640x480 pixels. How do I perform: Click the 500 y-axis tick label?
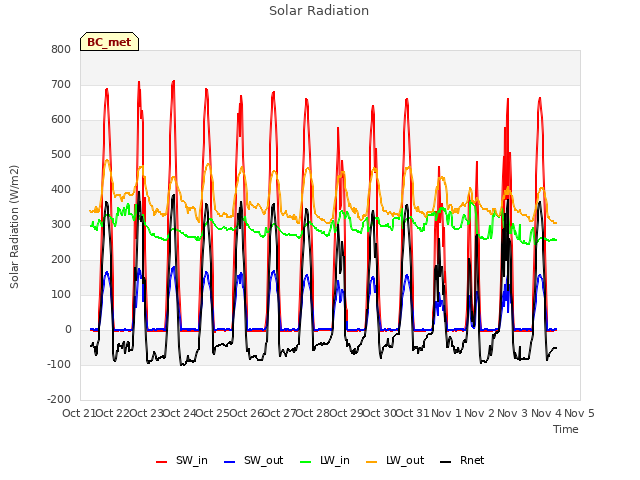(61, 155)
